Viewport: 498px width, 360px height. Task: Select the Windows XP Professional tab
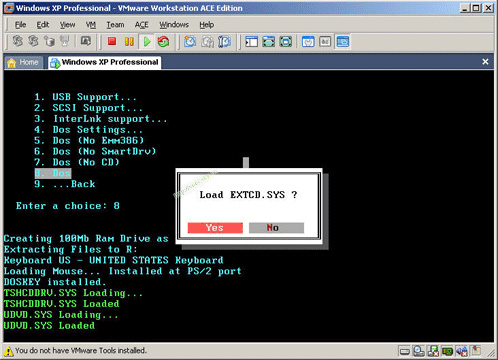[x=105, y=62]
